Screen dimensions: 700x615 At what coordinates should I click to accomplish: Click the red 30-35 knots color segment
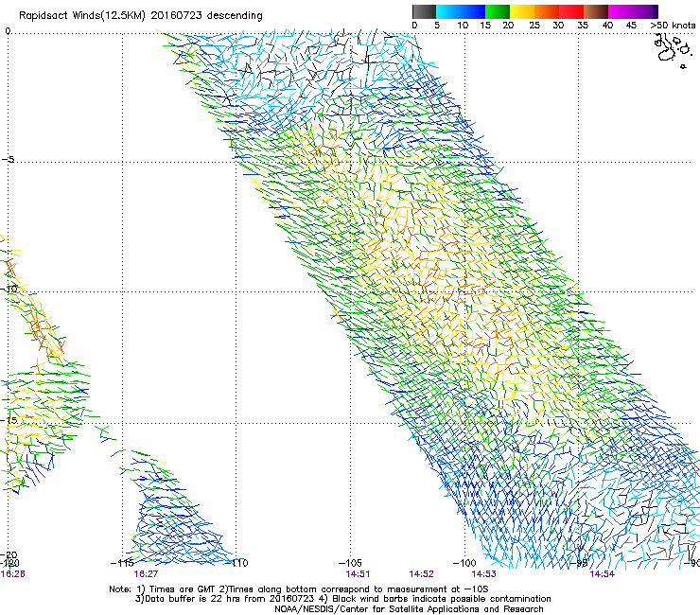pos(571,11)
